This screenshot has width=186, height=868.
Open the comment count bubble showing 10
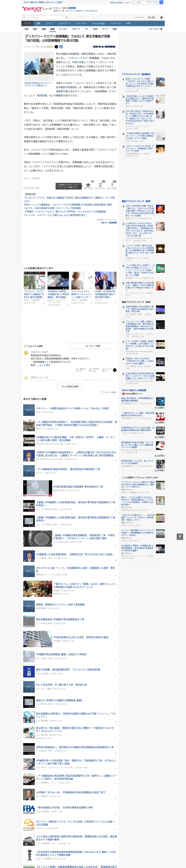43,47
